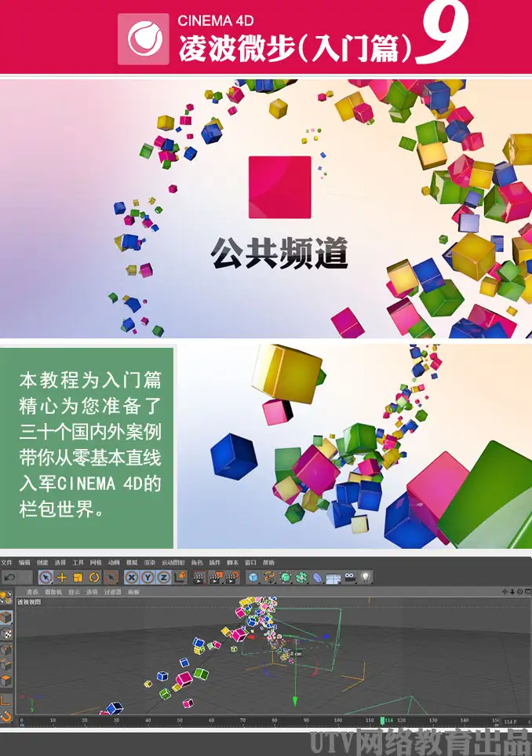This screenshot has height=756, width=532.
Task: Open the 工具 menu
Action: coord(78,562)
